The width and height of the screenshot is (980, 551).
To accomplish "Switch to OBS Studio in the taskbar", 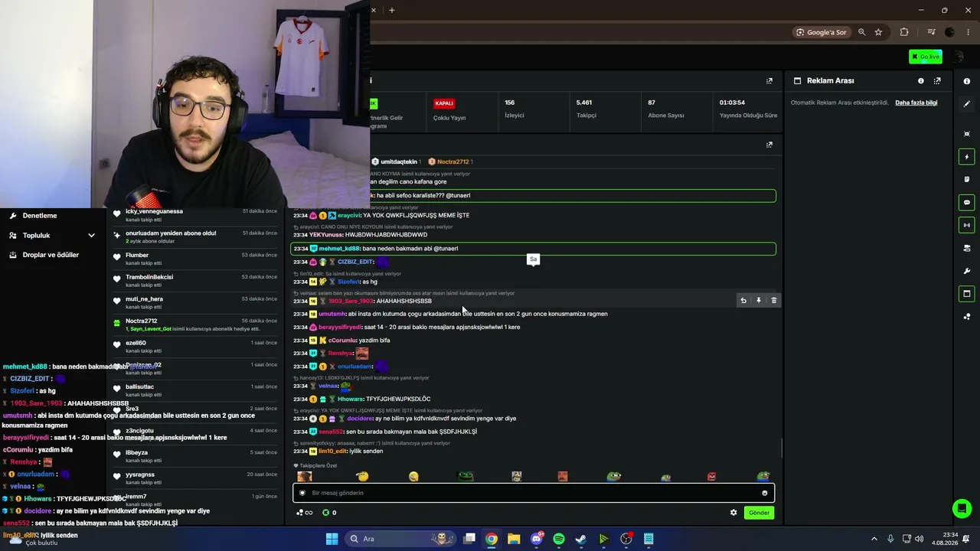I will tap(626, 539).
